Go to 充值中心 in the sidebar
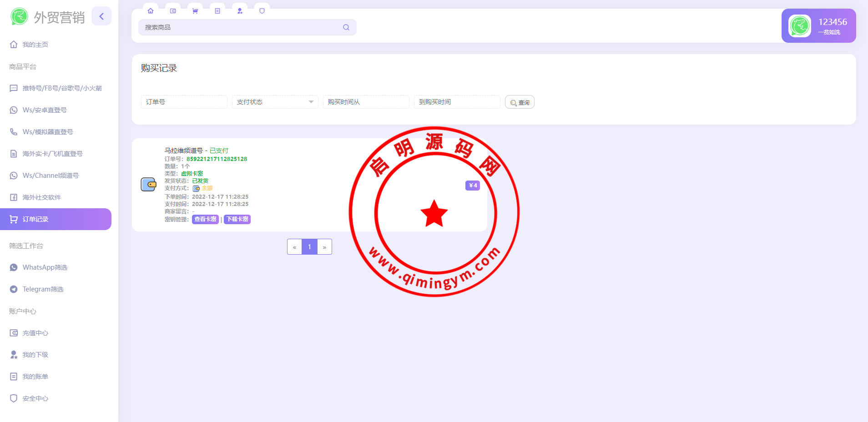Viewport: 868px width, 422px height. pyautogui.click(x=35, y=333)
